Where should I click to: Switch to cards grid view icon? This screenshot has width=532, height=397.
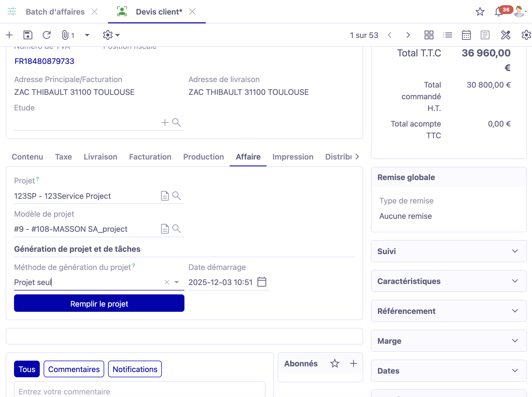click(x=429, y=35)
